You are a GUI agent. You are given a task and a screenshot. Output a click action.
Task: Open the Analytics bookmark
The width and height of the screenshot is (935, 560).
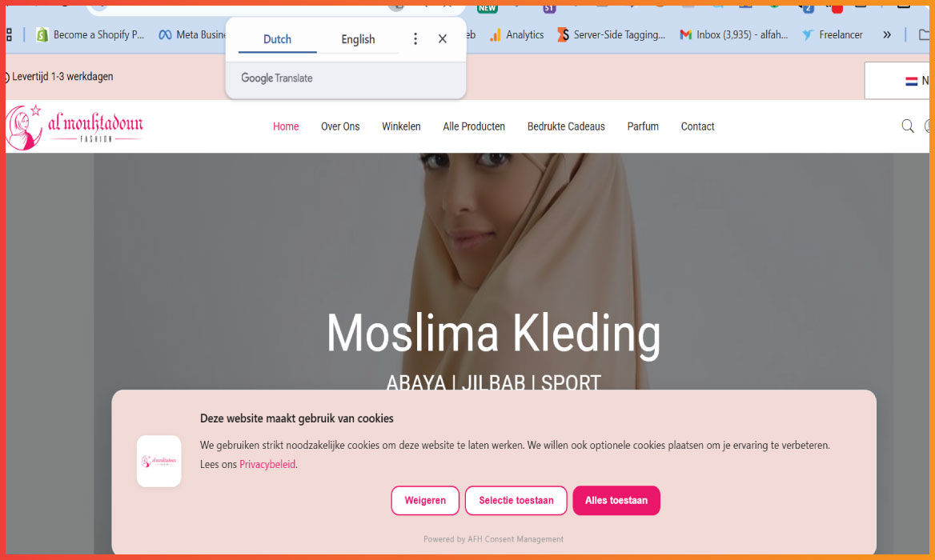[x=516, y=34]
